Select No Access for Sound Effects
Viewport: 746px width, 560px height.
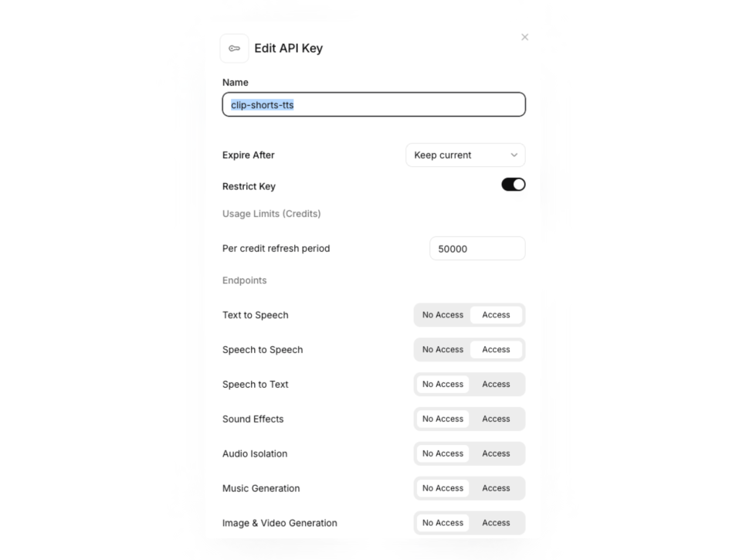443,419
